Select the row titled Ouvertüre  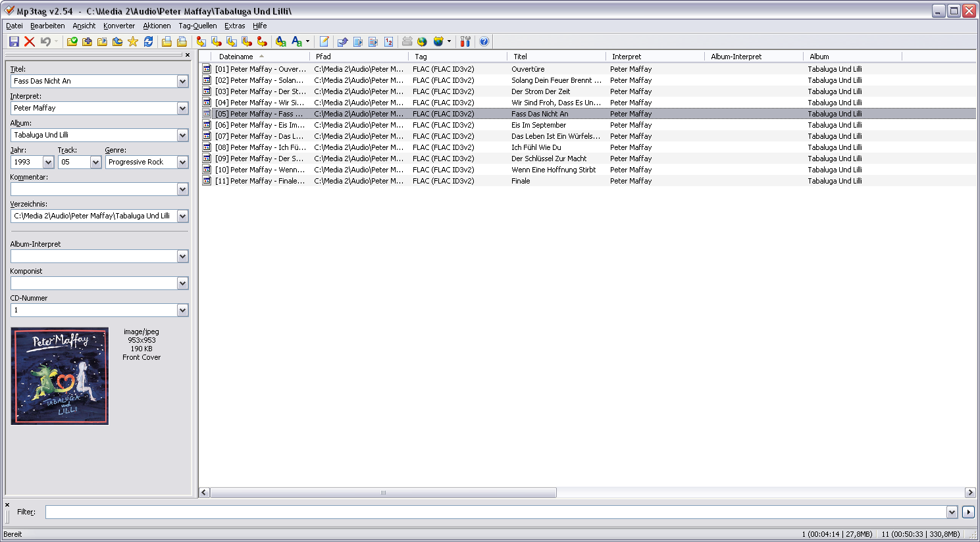(587, 69)
